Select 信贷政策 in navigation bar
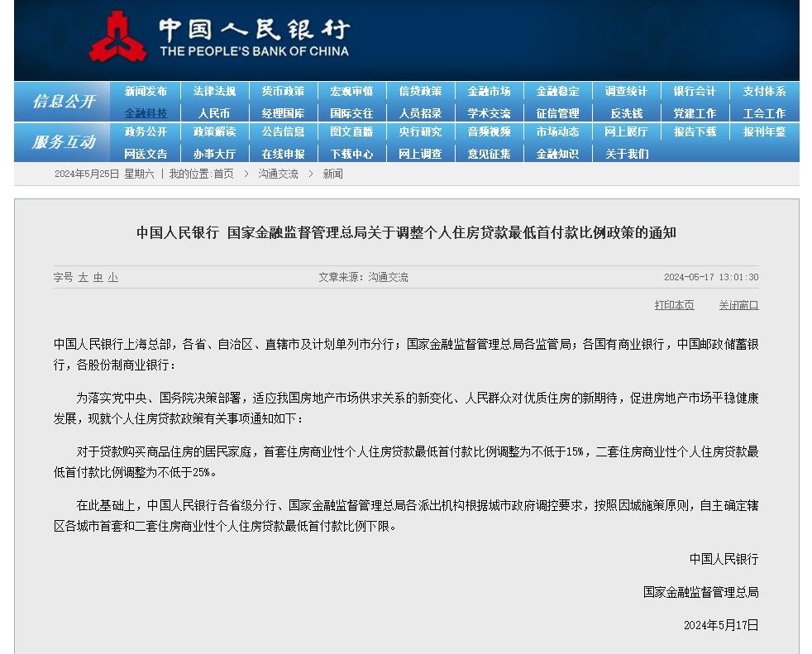The height and width of the screenshot is (654, 812). (420, 91)
